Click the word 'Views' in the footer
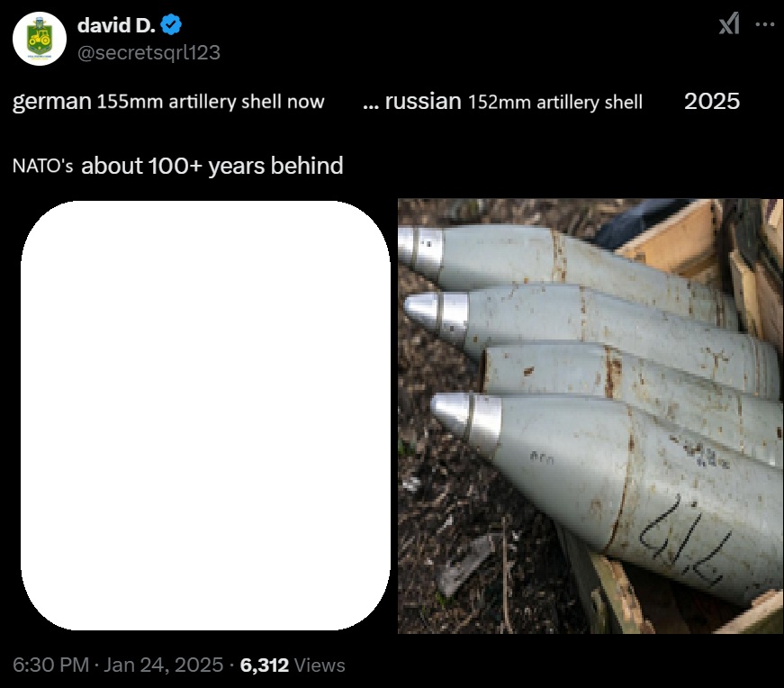 tap(320, 665)
